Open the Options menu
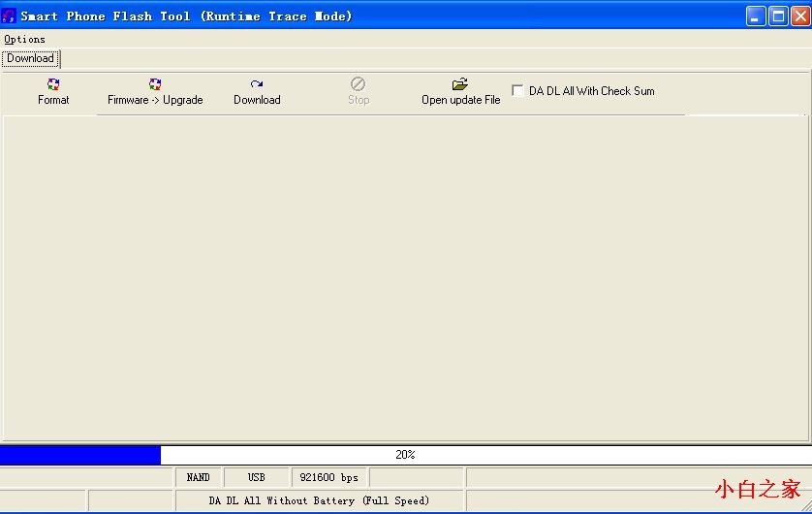Screen dimensions: 812x514 click(24, 40)
